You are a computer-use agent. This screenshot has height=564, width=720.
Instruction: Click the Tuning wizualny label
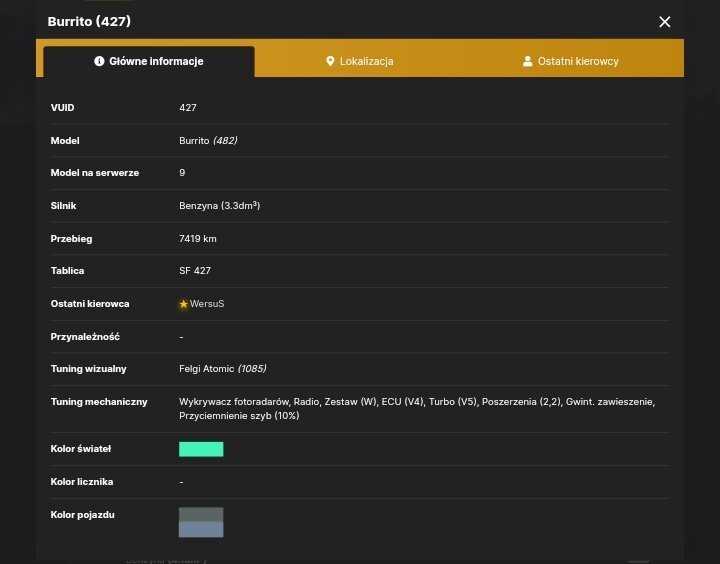point(89,369)
